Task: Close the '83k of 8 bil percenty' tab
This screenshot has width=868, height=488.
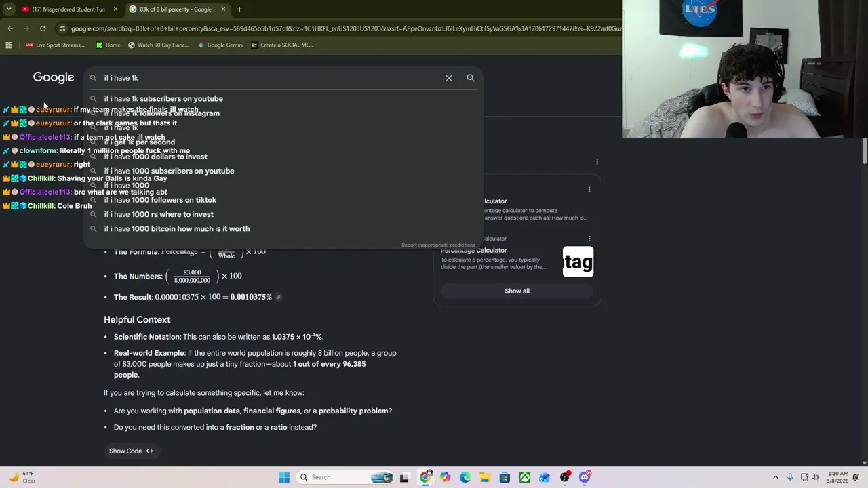Action: tap(223, 9)
